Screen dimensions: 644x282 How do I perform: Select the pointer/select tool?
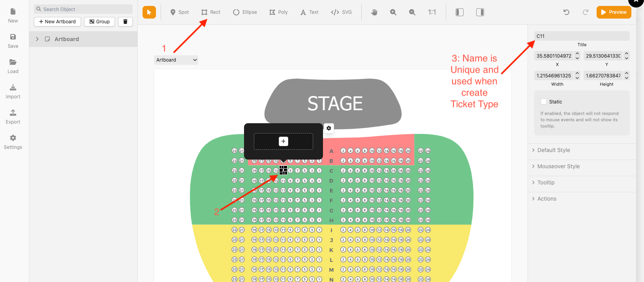point(149,12)
